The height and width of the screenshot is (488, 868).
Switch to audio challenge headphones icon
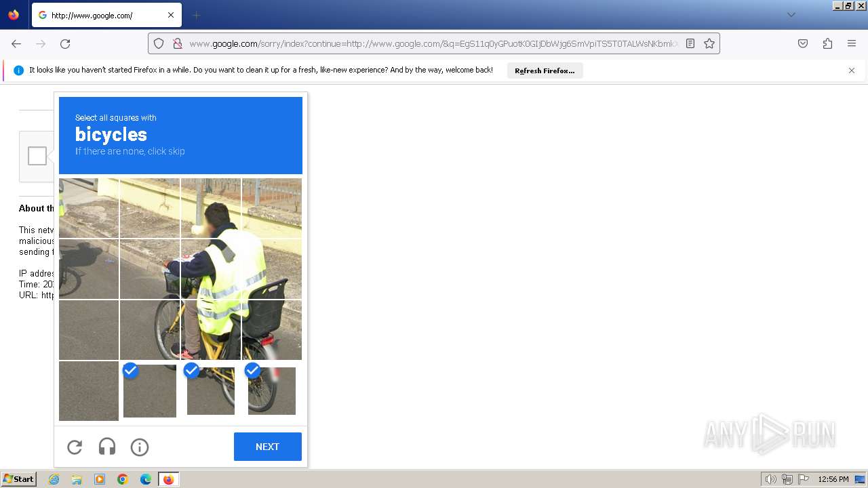point(107,447)
